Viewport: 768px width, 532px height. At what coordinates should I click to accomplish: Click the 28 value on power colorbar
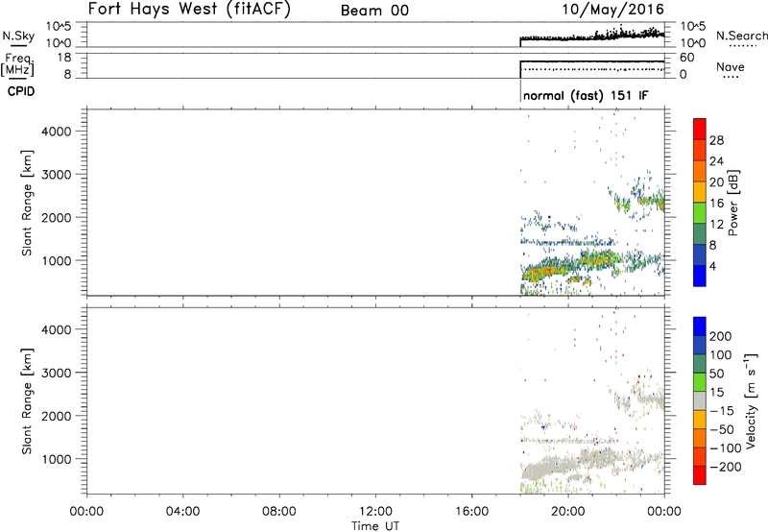pos(716,140)
